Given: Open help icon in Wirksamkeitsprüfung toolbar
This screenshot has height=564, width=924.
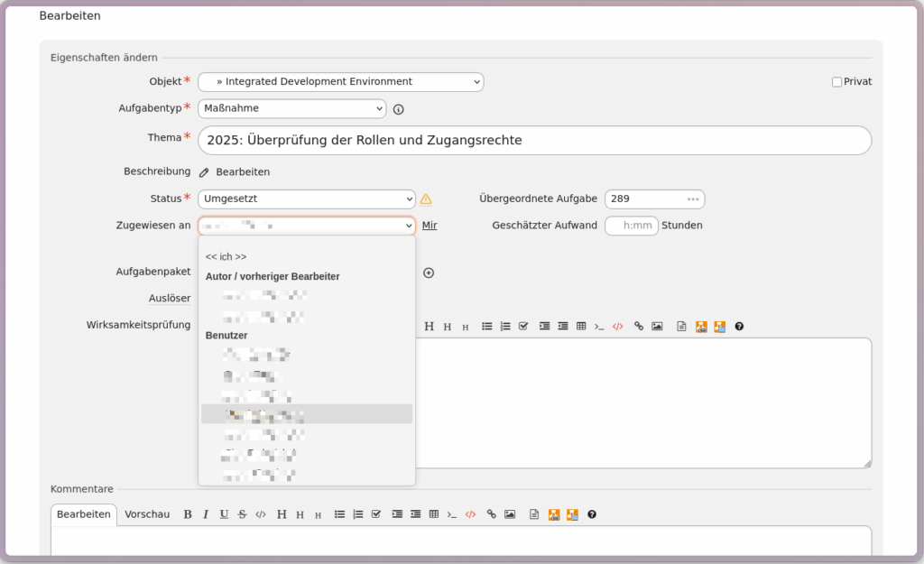Looking at the screenshot, I should 739,327.
